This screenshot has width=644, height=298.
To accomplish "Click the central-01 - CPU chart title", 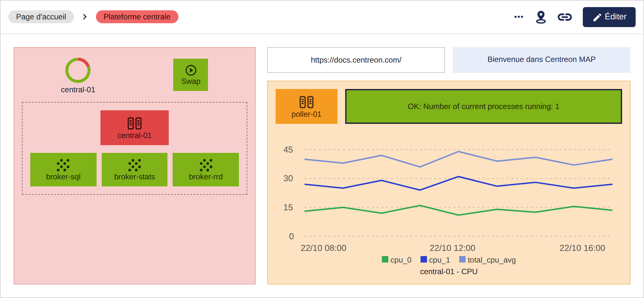I will [449, 272].
